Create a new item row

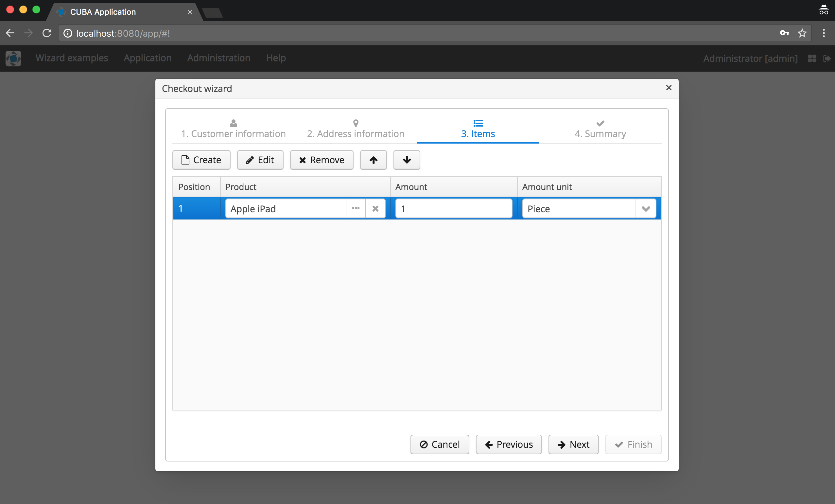[201, 160]
